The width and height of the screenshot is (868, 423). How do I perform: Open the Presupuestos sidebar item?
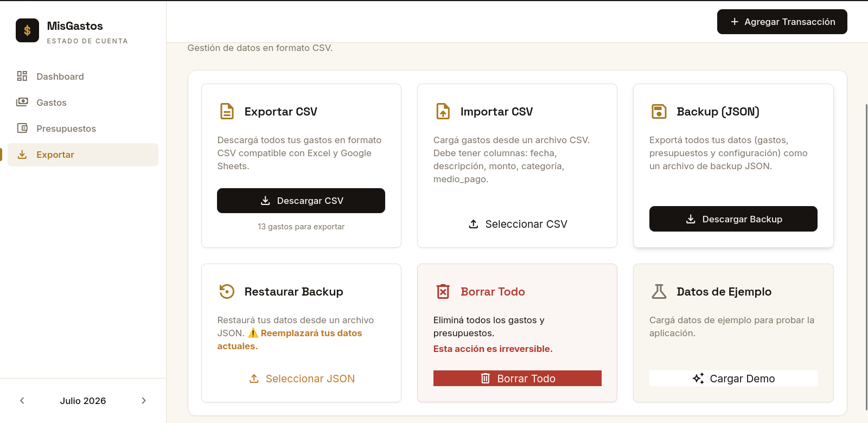[83, 129]
